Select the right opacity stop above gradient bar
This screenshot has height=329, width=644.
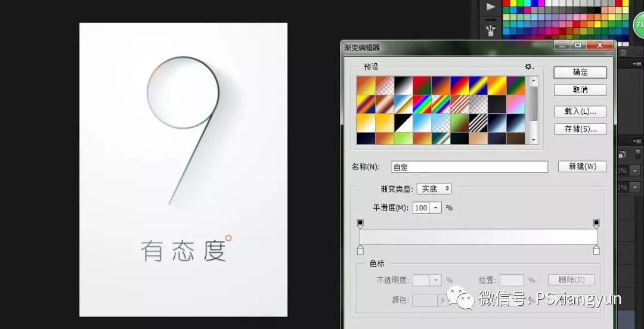(x=596, y=224)
